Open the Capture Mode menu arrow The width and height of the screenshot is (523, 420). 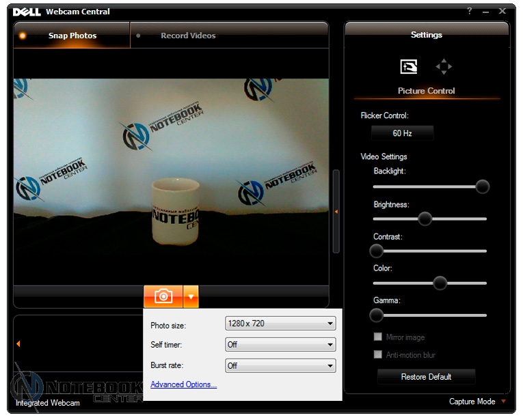tap(504, 402)
